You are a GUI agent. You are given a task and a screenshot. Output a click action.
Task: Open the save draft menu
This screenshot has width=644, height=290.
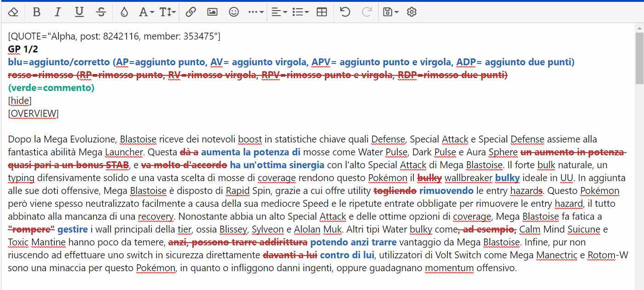point(390,12)
